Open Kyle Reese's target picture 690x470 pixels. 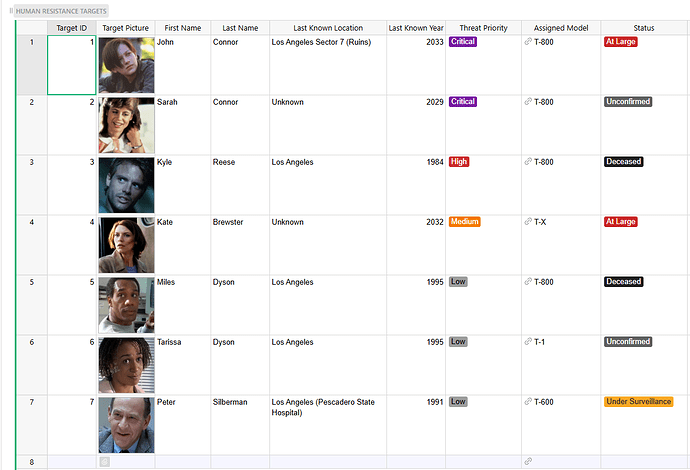coord(126,185)
